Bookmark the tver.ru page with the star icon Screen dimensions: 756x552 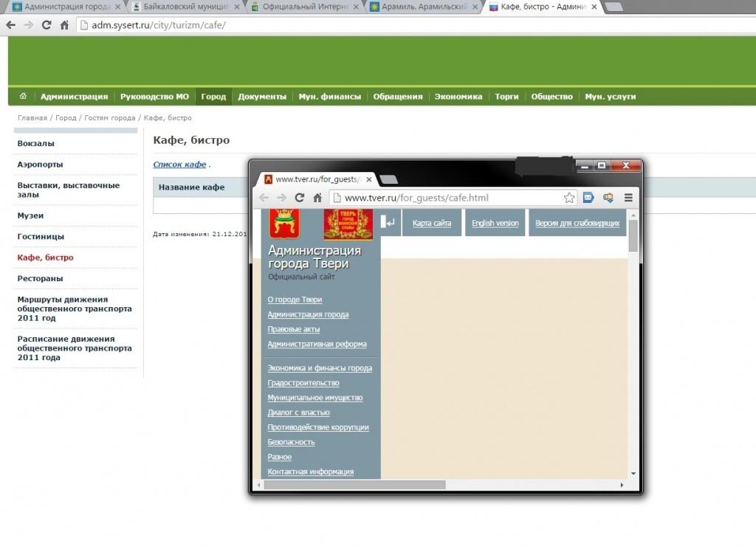(x=569, y=198)
